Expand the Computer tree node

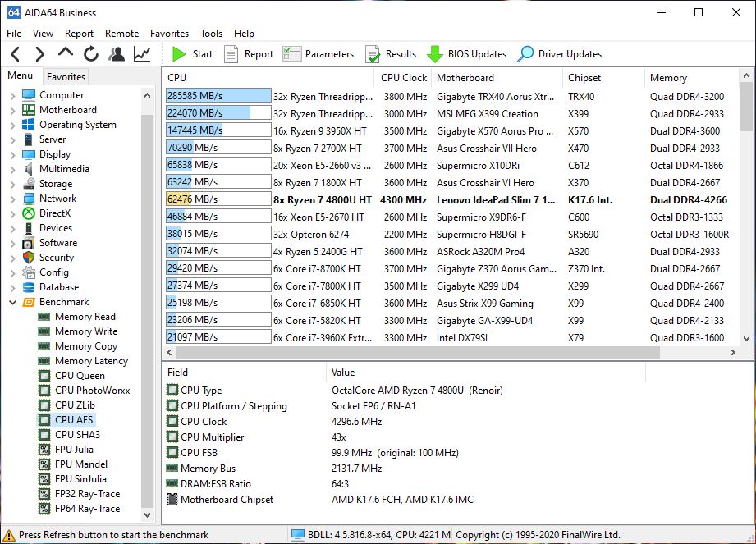(x=12, y=95)
